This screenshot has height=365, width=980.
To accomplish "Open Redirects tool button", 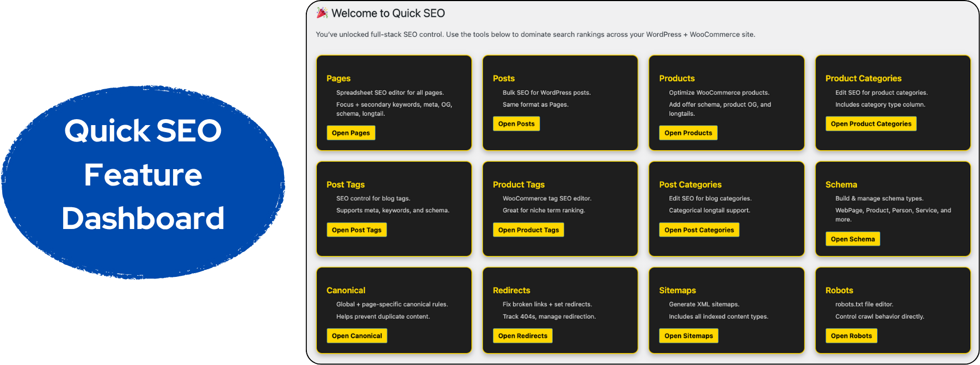I will (523, 336).
